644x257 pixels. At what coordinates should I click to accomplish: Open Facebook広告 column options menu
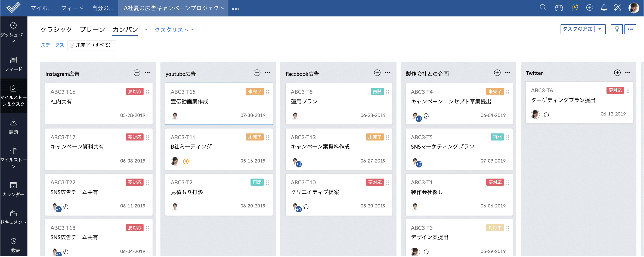coord(387,73)
